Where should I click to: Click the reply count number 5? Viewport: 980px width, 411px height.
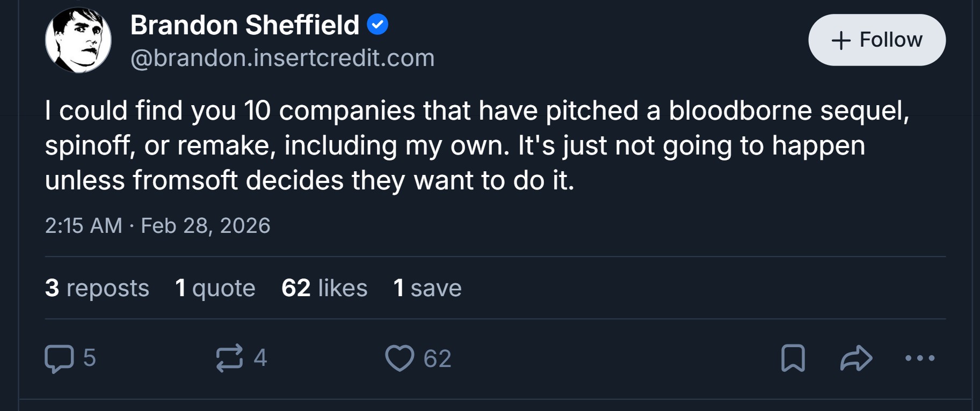[90, 358]
